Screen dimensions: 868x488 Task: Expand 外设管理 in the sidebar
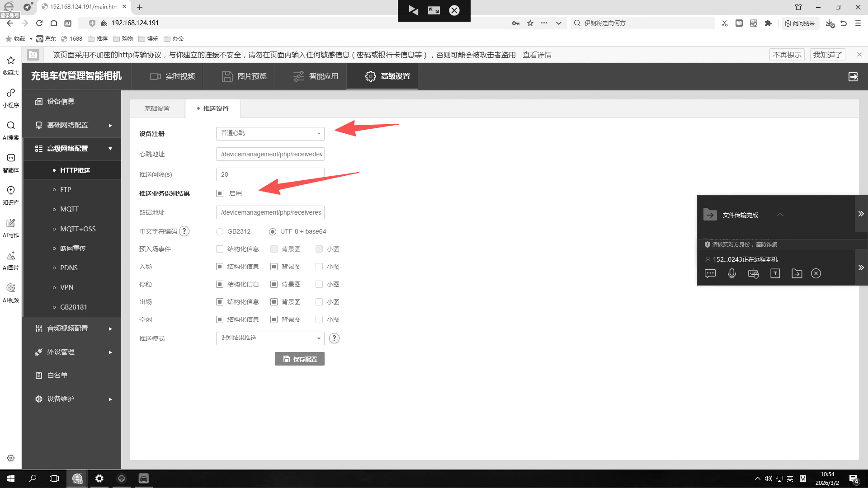[x=72, y=352]
